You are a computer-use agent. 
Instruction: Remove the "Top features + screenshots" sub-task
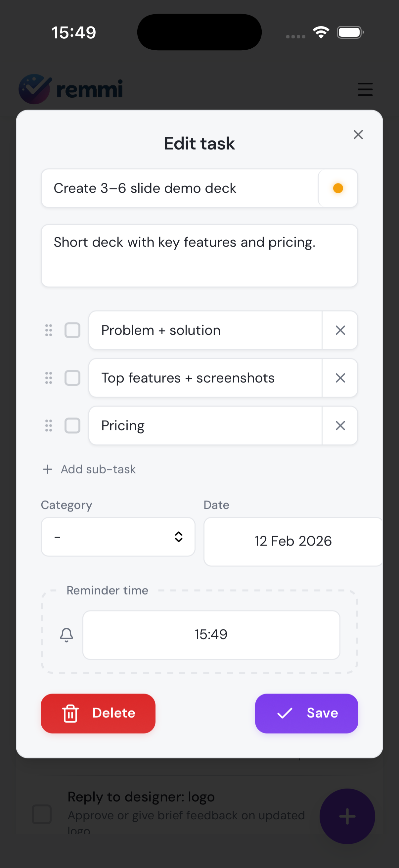click(x=340, y=378)
